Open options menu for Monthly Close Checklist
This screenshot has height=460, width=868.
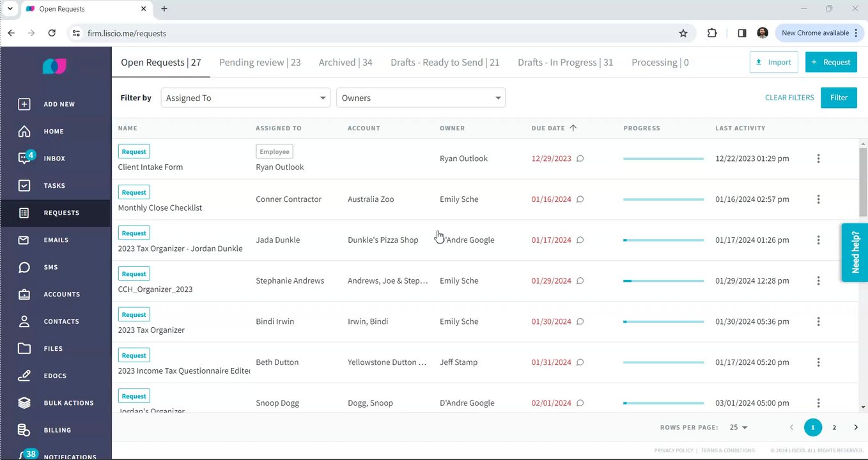point(818,199)
